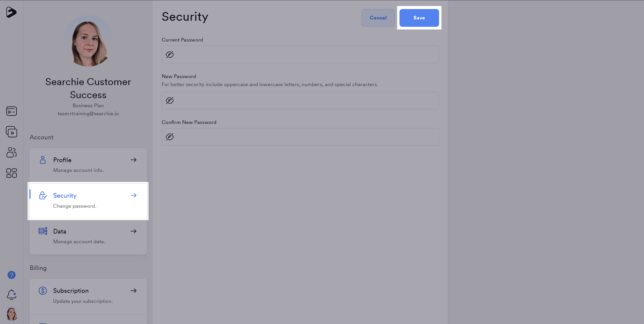Click the large profile photo

click(88, 41)
